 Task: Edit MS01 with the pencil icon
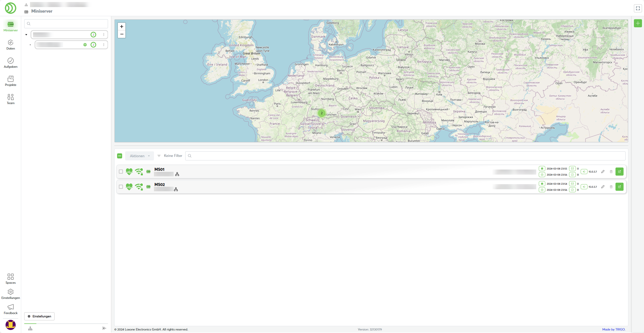603,172
